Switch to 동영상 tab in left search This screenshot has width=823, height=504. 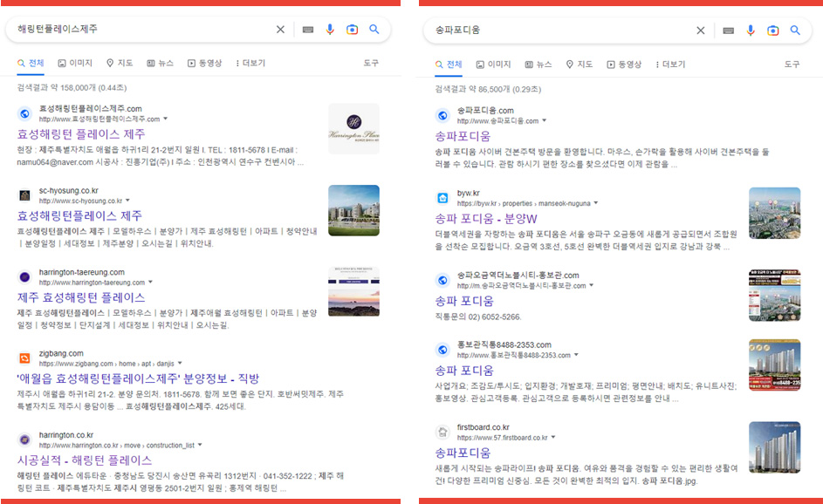pyautogui.click(x=204, y=64)
